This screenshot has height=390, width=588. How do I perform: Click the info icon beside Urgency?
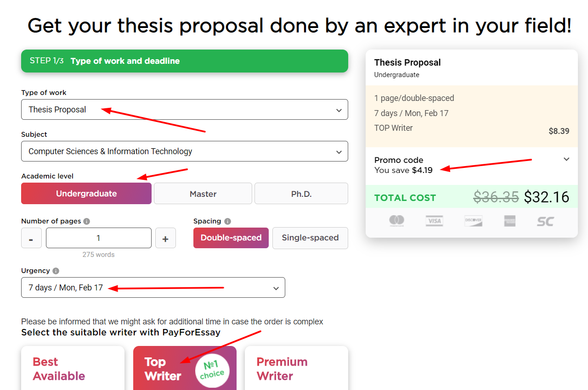(x=55, y=271)
